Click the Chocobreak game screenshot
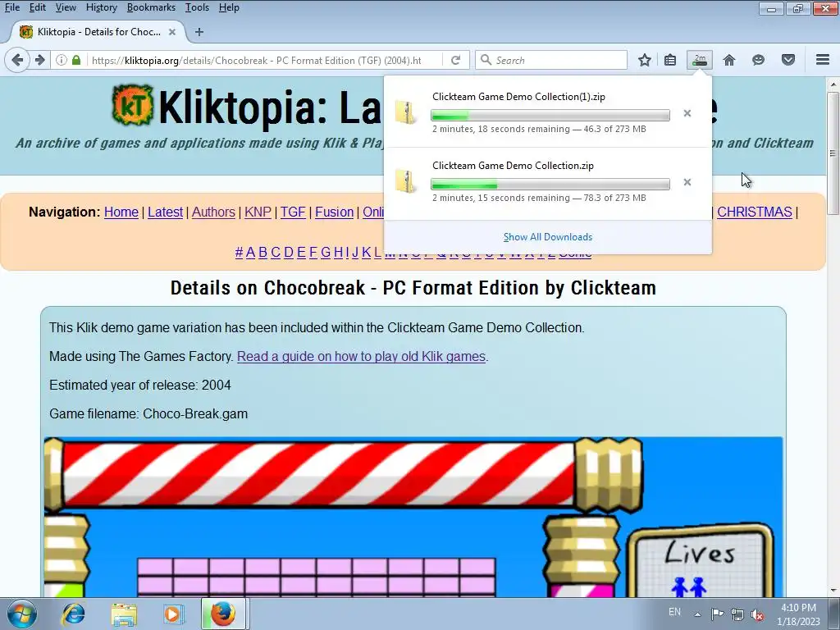 coord(413,517)
